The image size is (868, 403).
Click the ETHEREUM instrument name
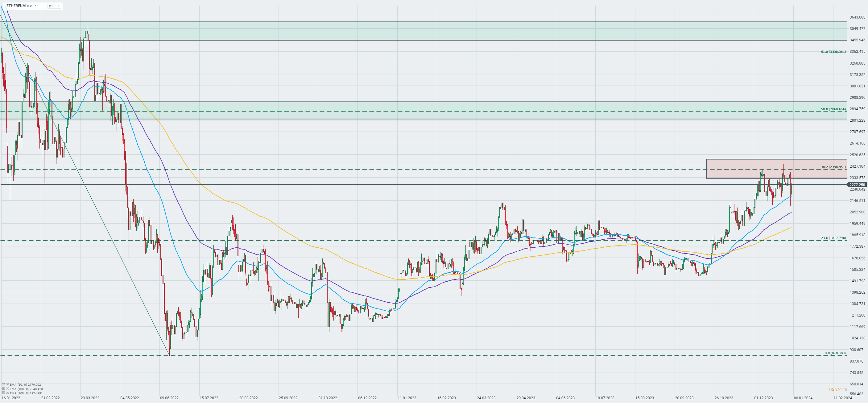click(16, 6)
